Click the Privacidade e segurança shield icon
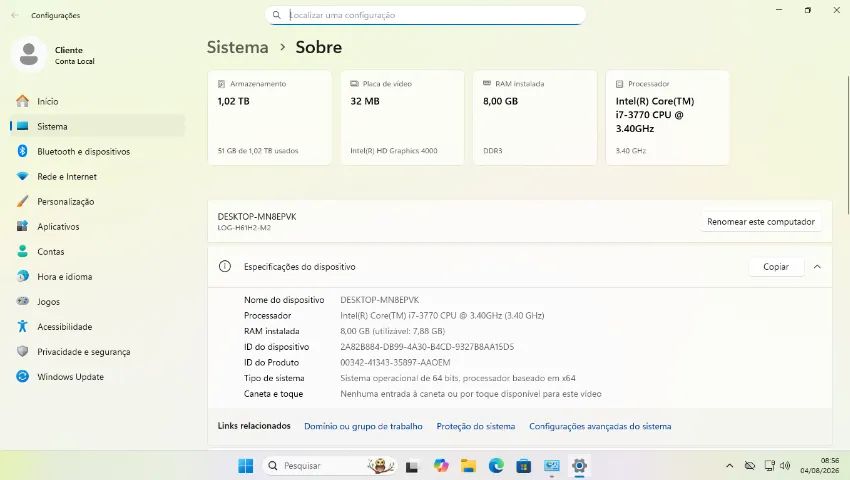Image resolution: width=850 pixels, height=480 pixels. pyautogui.click(x=22, y=351)
